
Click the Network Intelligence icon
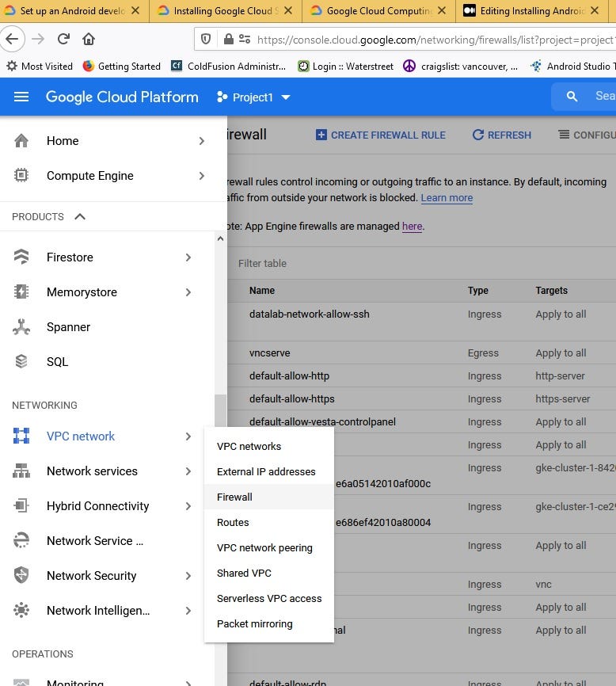coord(21,610)
